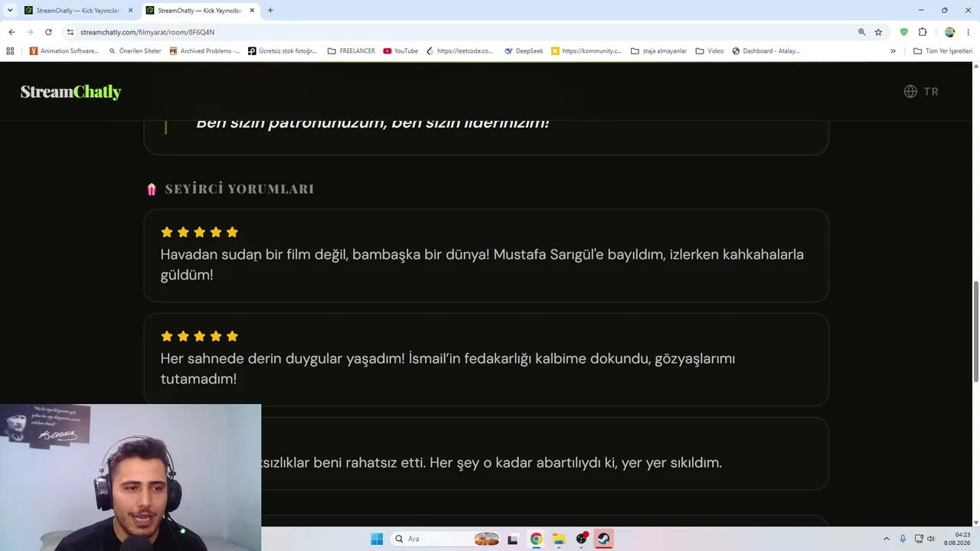The image size is (980, 551).
Task: Open the TR language selector
Action: [921, 91]
